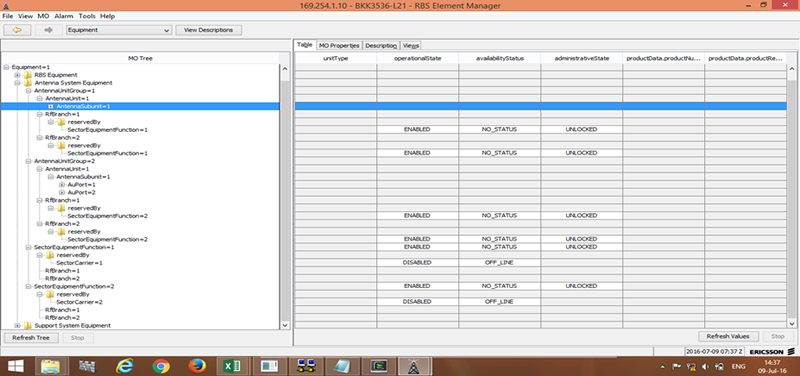Open the Equipment combo box dropdown
800x376 pixels.
pyautogui.click(x=119, y=30)
